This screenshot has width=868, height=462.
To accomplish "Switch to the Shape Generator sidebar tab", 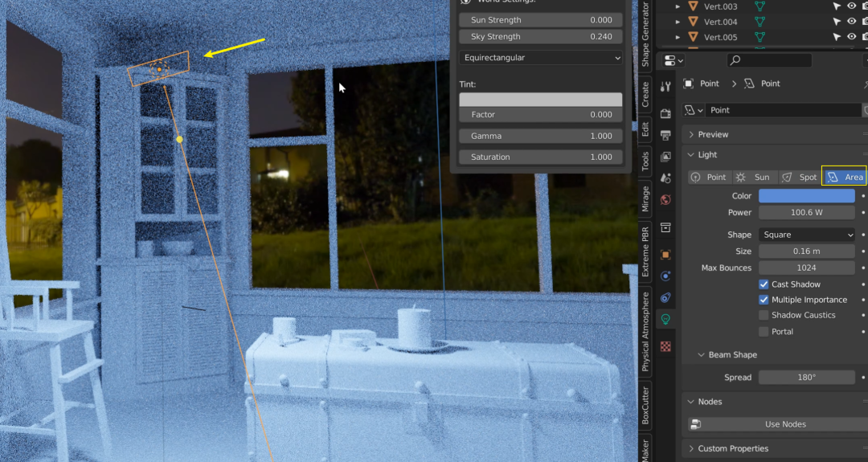I will click(645, 35).
